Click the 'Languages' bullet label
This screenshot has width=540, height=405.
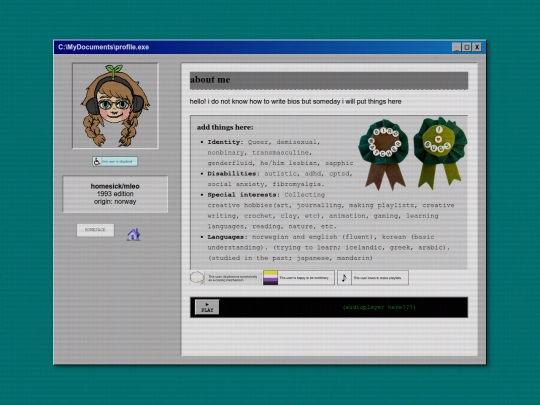pos(226,237)
